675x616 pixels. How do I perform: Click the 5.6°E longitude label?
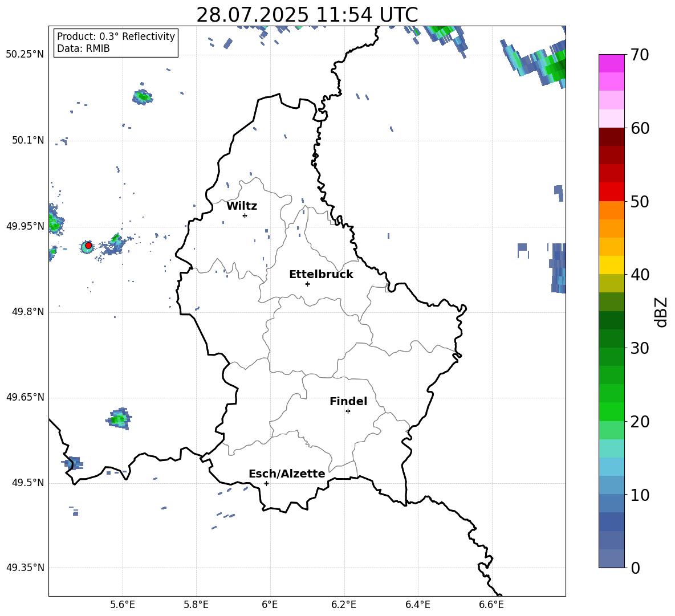[x=122, y=605]
